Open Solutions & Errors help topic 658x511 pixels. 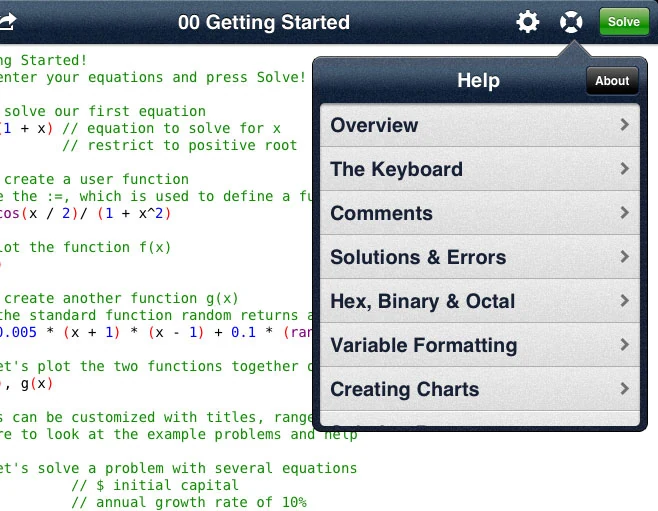point(480,257)
